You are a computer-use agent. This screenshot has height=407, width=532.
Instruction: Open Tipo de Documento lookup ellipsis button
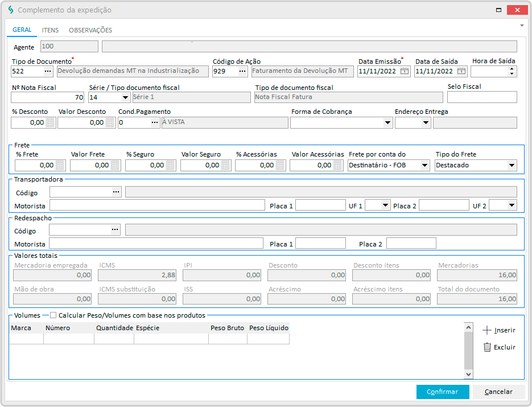pyautogui.click(x=48, y=71)
